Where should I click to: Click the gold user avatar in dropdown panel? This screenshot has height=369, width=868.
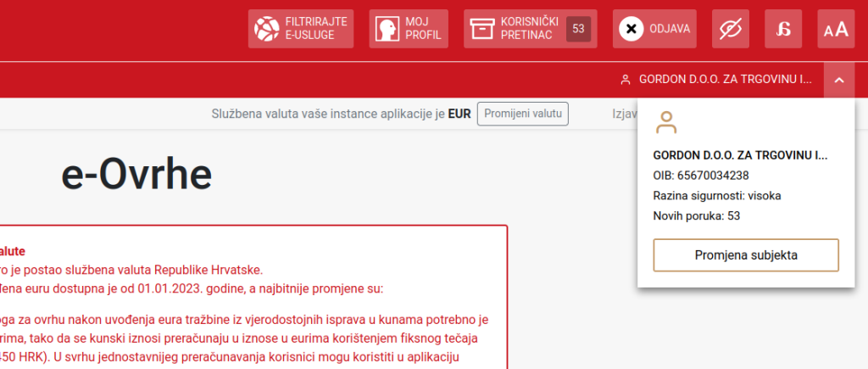(x=667, y=122)
